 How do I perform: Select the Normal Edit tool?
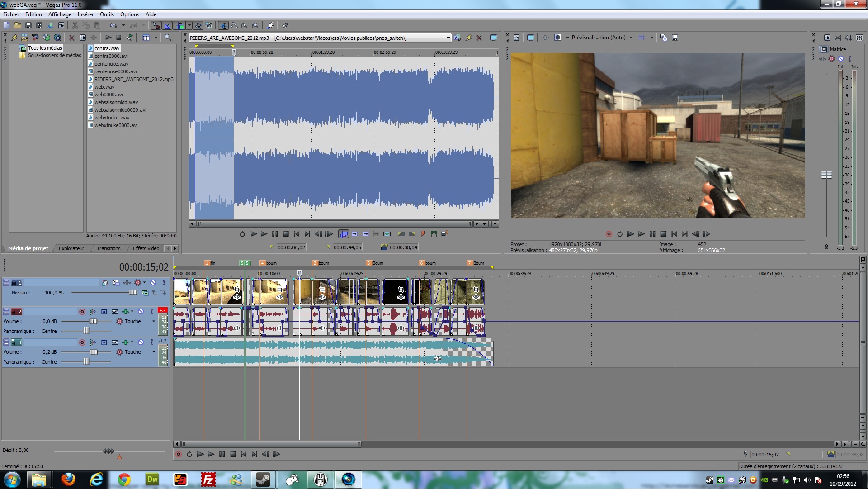pos(223,25)
